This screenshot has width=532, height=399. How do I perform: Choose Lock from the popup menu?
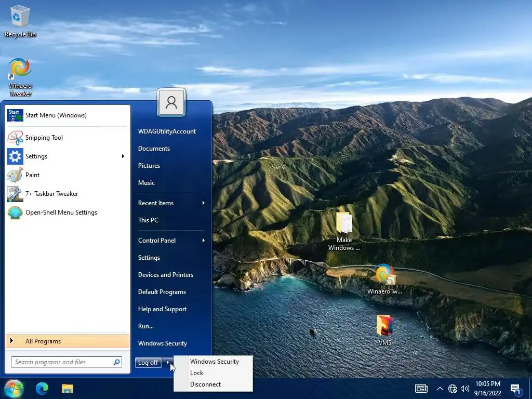tap(213, 373)
